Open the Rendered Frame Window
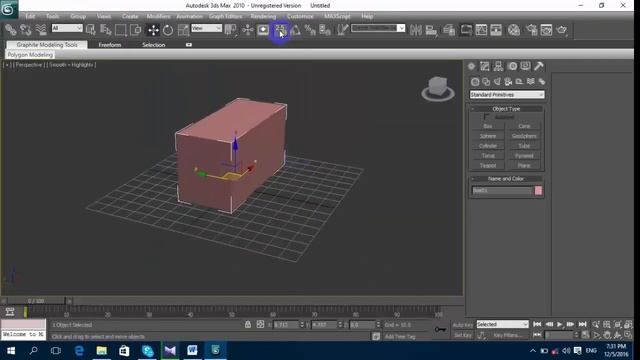 (x=547, y=30)
